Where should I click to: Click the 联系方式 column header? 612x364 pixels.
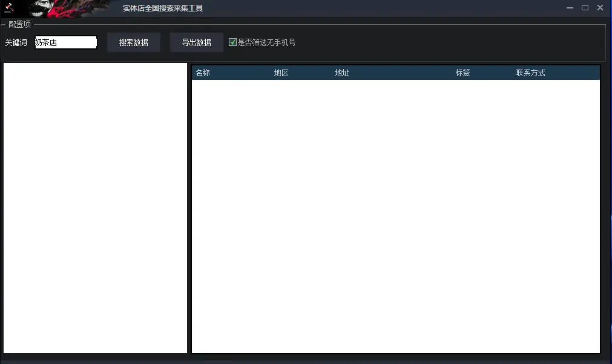[x=530, y=73]
